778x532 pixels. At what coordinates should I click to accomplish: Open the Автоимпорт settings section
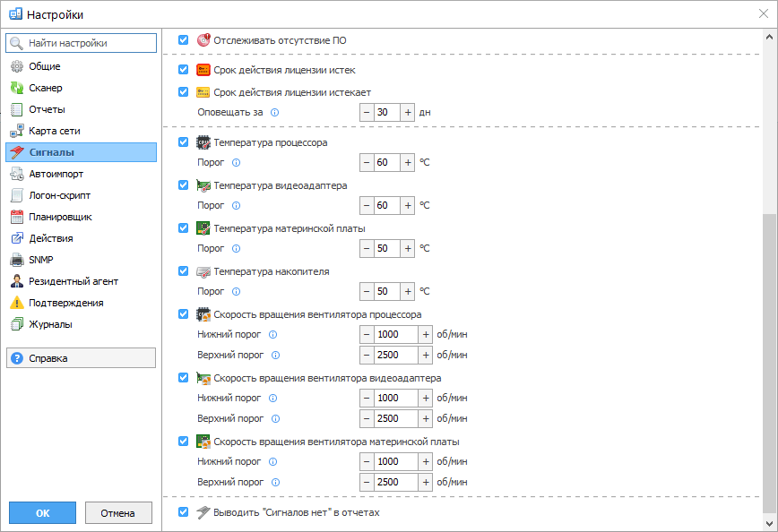(56, 174)
